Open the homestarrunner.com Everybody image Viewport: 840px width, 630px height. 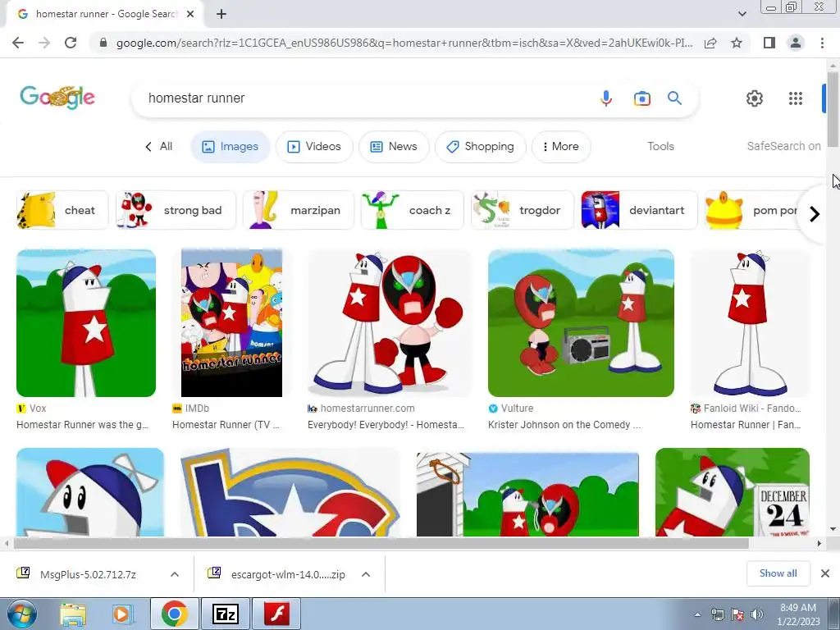coord(389,323)
